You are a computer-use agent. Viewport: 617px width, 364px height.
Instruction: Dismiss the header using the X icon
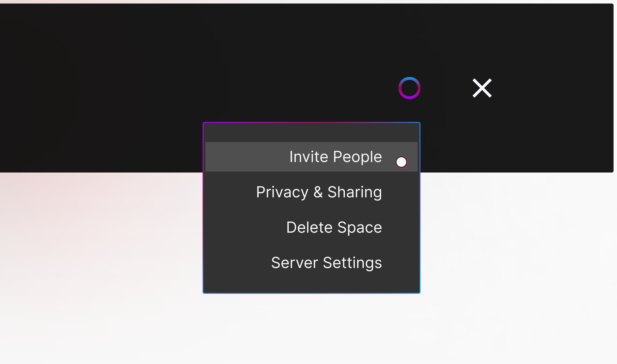click(x=482, y=88)
